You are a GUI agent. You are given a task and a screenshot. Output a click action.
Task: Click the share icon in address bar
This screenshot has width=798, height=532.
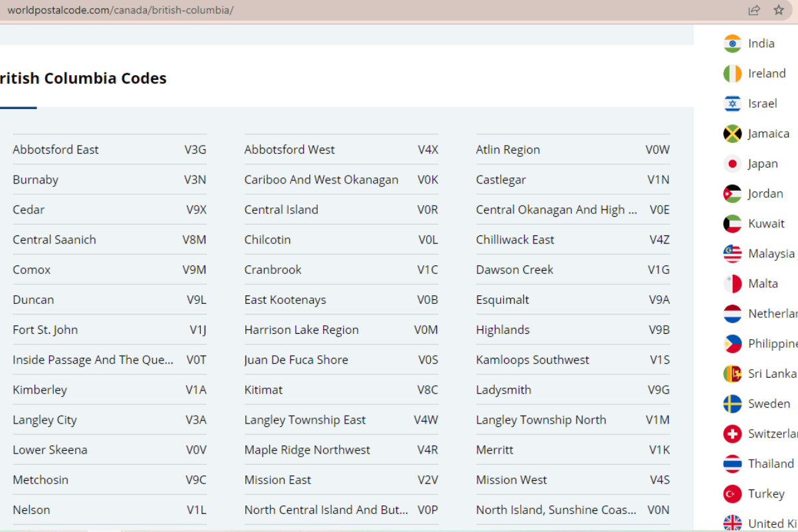coord(754,10)
